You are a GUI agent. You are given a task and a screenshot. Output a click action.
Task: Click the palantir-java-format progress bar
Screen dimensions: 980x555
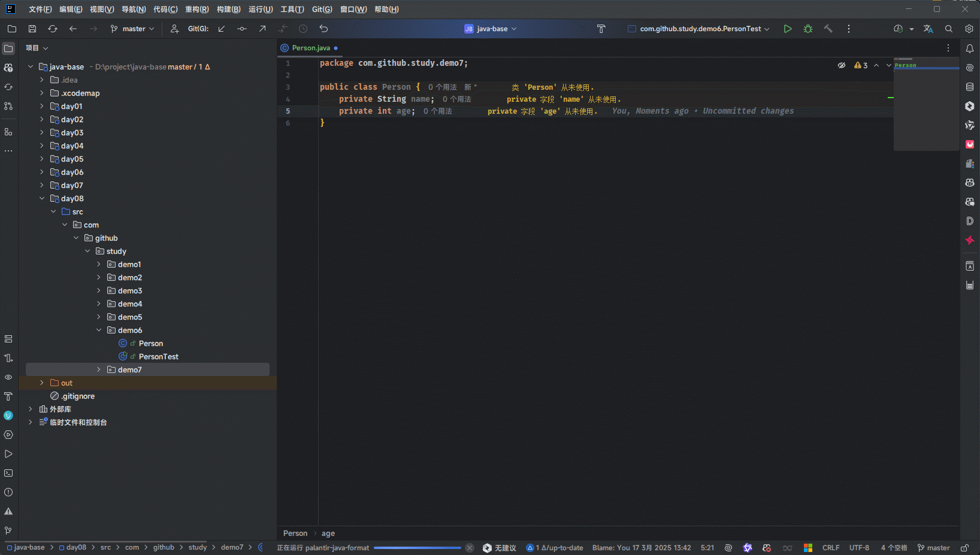pos(417,548)
